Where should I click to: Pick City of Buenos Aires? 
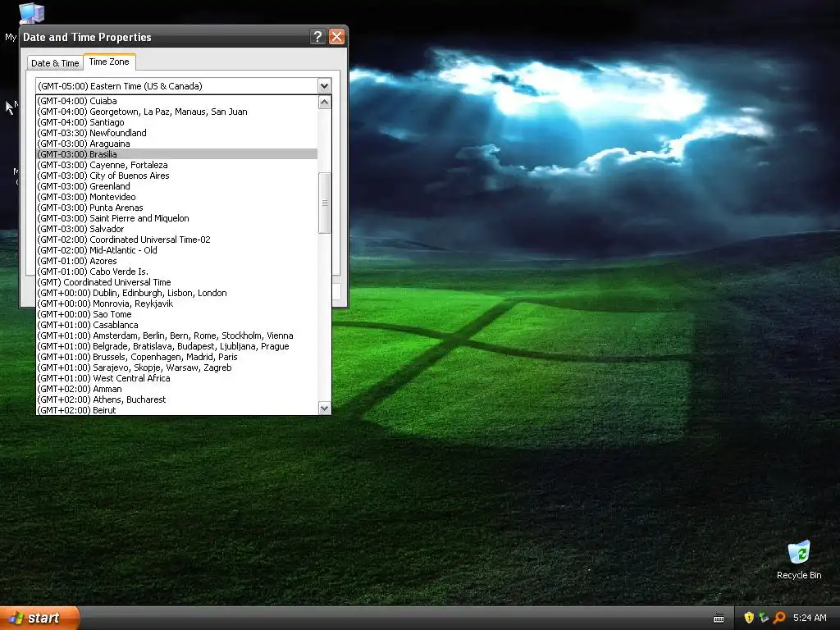point(177,176)
